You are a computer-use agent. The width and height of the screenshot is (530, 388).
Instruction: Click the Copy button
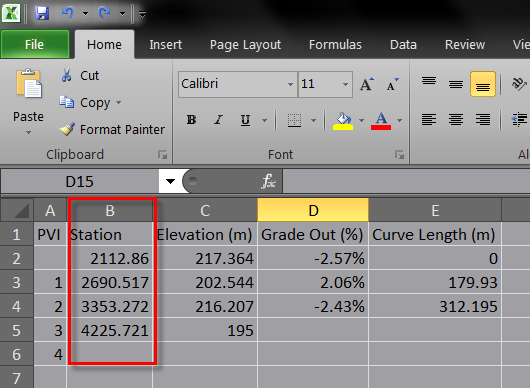point(85,102)
